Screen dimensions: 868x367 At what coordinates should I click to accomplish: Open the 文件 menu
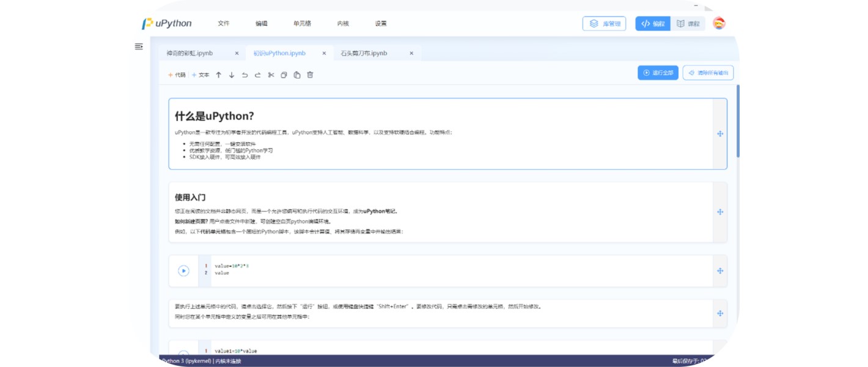click(x=223, y=24)
